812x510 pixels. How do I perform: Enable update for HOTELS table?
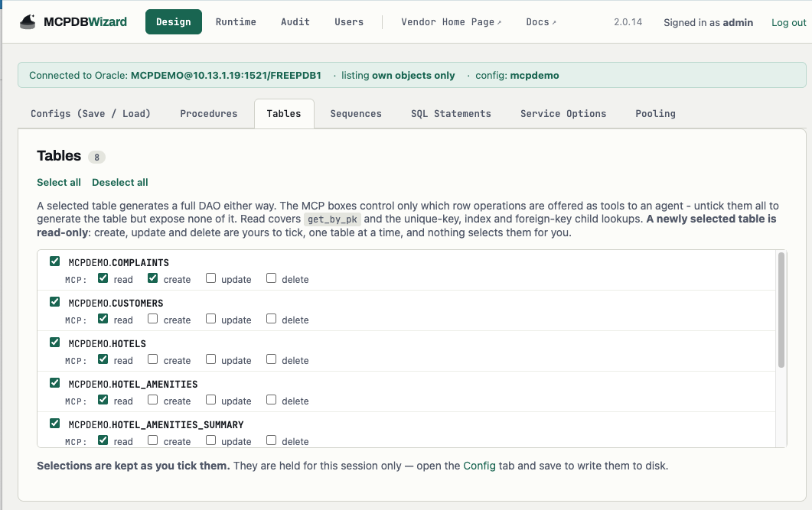click(210, 359)
